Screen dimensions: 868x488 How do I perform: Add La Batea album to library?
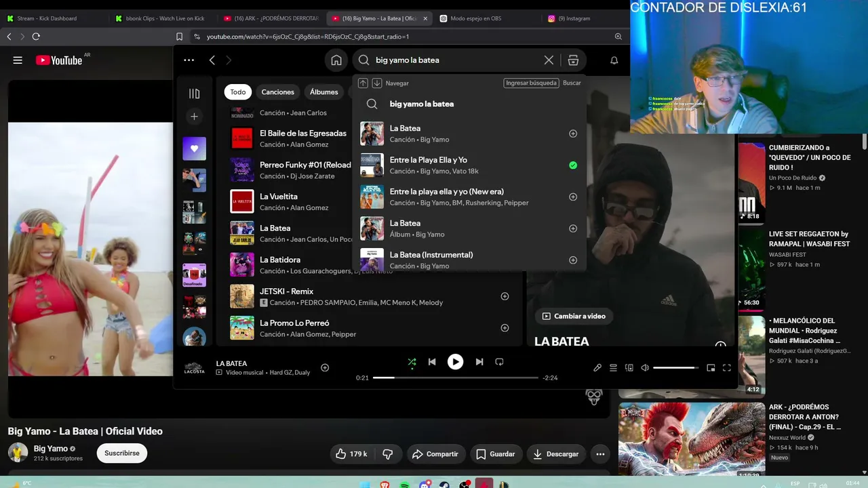(x=573, y=228)
